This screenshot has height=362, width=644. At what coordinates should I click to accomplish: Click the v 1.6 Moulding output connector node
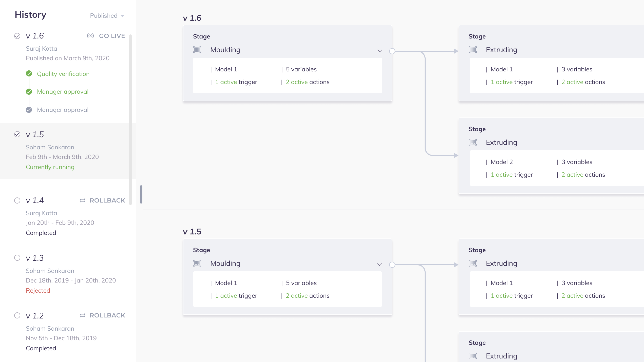click(392, 51)
